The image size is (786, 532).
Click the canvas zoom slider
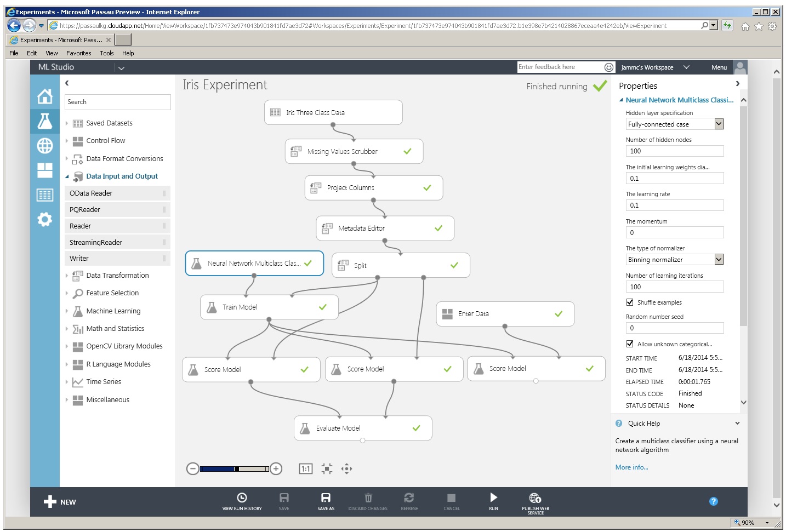coord(235,469)
